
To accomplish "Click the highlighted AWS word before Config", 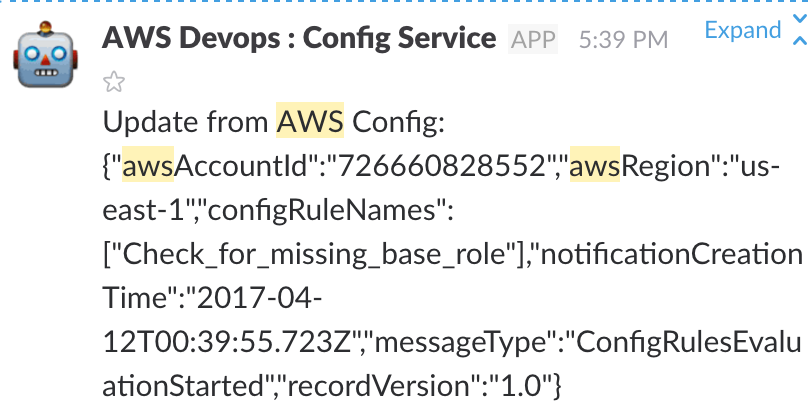I will [310, 120].
